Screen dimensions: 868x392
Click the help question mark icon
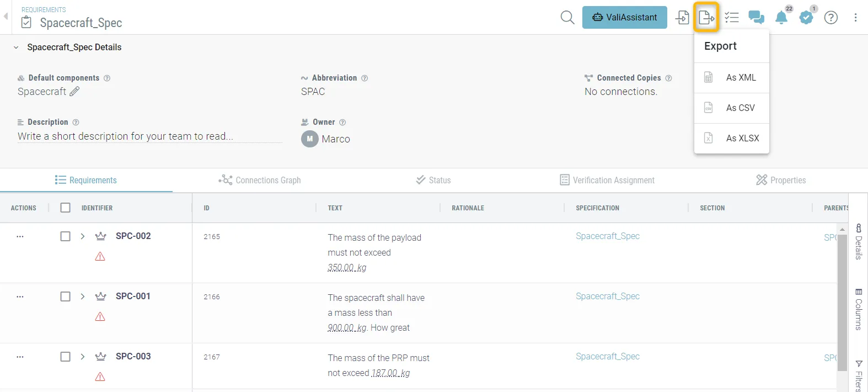pyautogui.click(x=831, y=18)
